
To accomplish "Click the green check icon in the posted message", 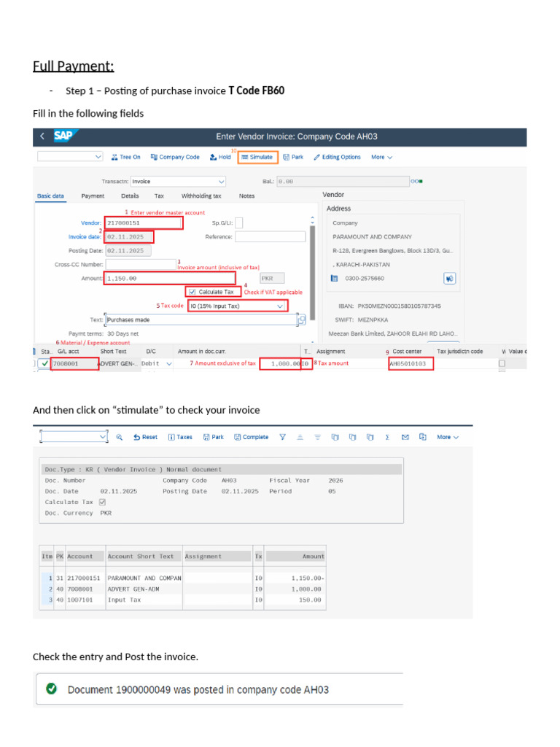I will pyautogui.click(x=52, y=689).
